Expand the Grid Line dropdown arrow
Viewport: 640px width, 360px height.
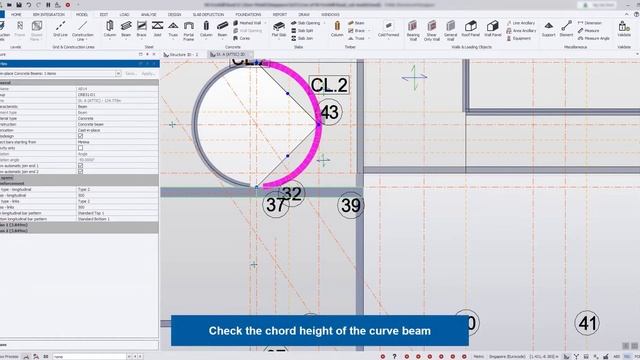tap(60, 40)
